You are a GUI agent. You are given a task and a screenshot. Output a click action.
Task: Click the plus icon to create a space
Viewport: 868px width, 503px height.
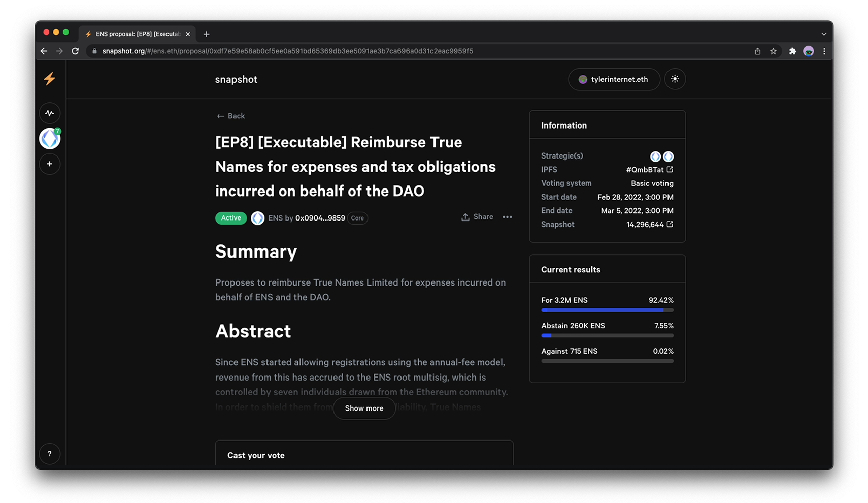49,164
